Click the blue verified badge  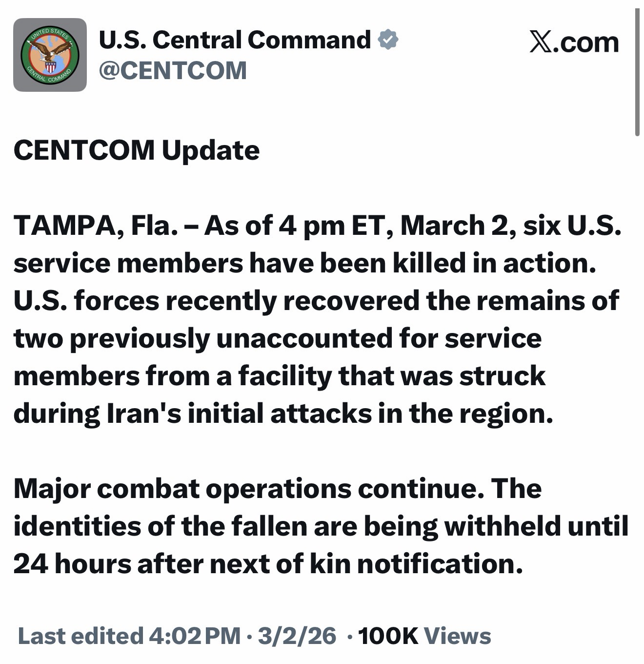[388, 40]
